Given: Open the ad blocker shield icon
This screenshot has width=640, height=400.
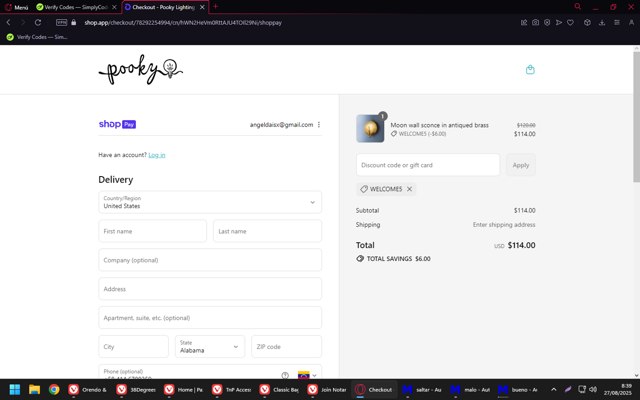Looking at the screenshot, I should pyautogui.click(x=547, y=22).
